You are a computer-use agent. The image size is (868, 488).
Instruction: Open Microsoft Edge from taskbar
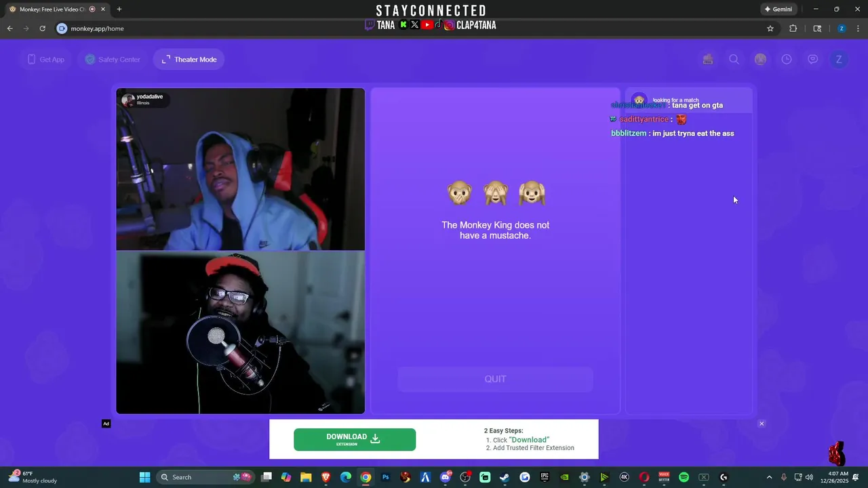point(346,477)
